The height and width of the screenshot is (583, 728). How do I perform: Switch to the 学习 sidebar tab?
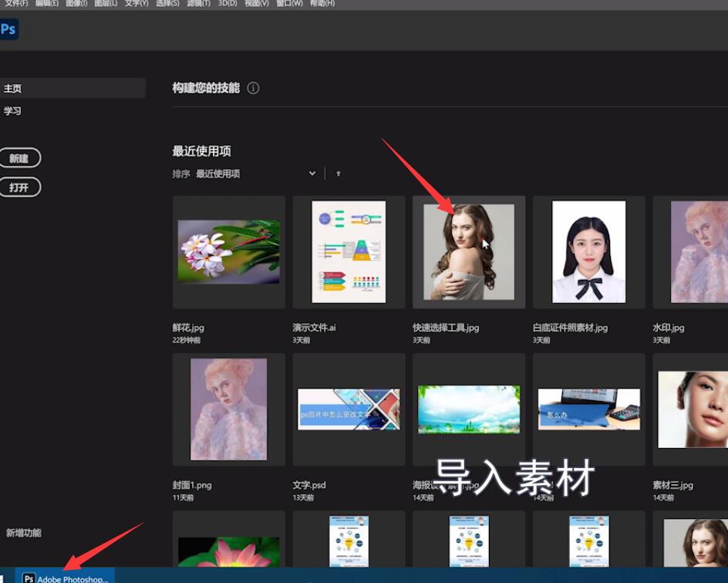pos(12,111)
